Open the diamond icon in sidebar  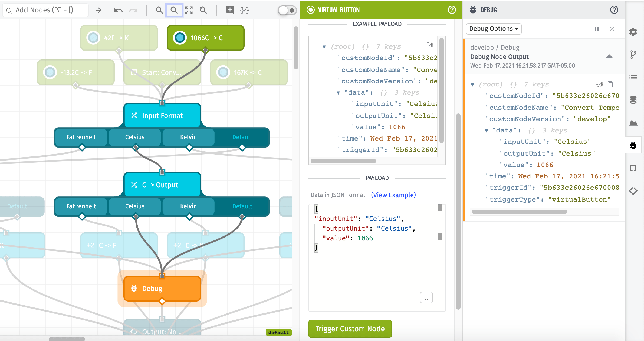pyautogui.click(x=633, y=191)
